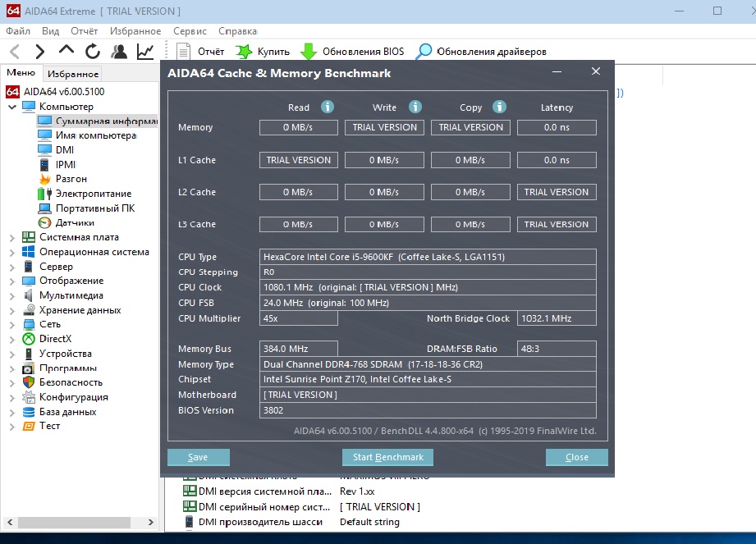Click the Start Benchmark button

[x=387, y=457]
